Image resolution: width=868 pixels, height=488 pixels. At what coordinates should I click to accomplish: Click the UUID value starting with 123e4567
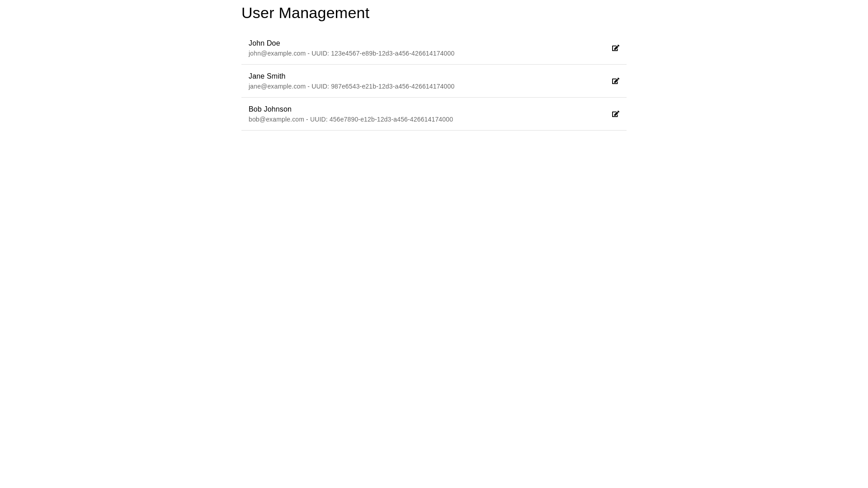tap(392, 53)
